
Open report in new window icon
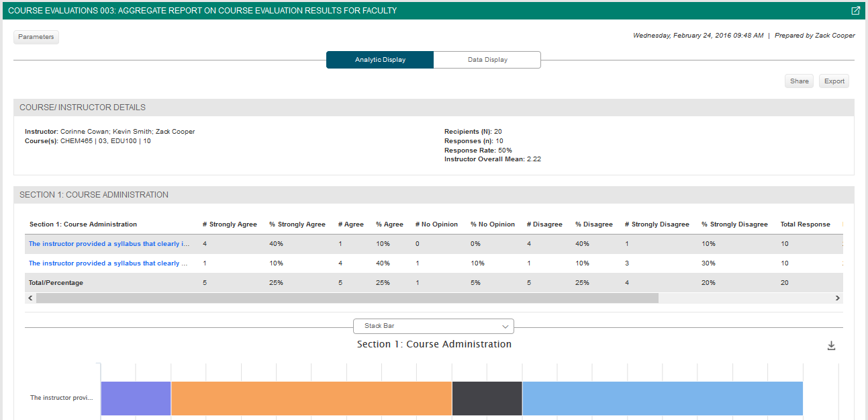[855, 11]
